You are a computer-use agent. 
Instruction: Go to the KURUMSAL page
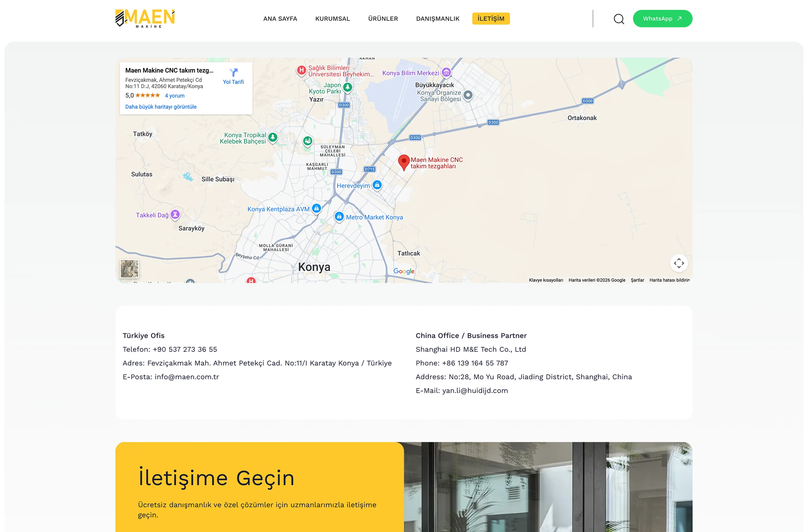(x=332, y=19)
